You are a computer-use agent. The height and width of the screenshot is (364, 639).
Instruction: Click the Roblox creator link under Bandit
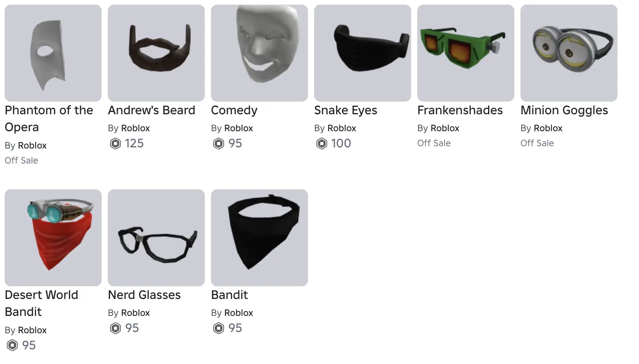coord(239,313)
